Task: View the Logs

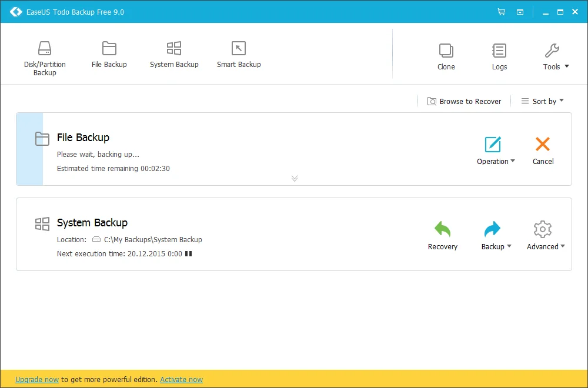Action: point(499,56)
